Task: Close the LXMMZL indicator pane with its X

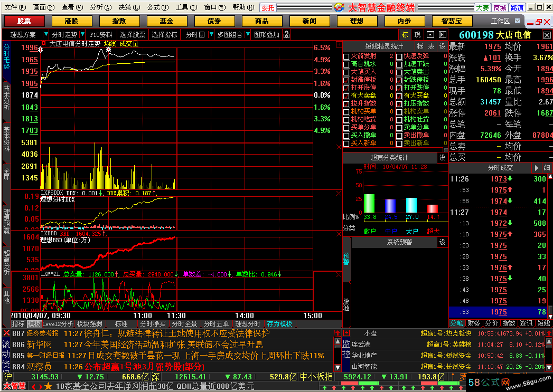Action: click(x=339, y=274)
